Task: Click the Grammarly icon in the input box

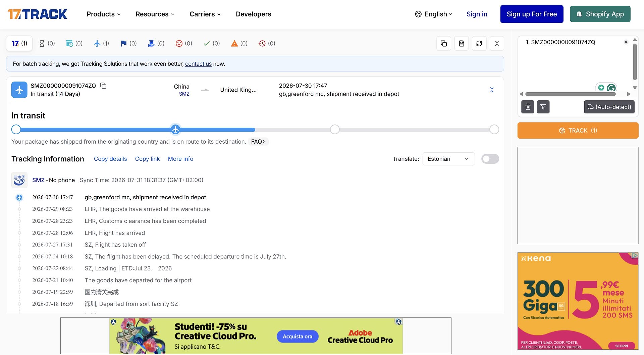Action: (x=611, y=88)
